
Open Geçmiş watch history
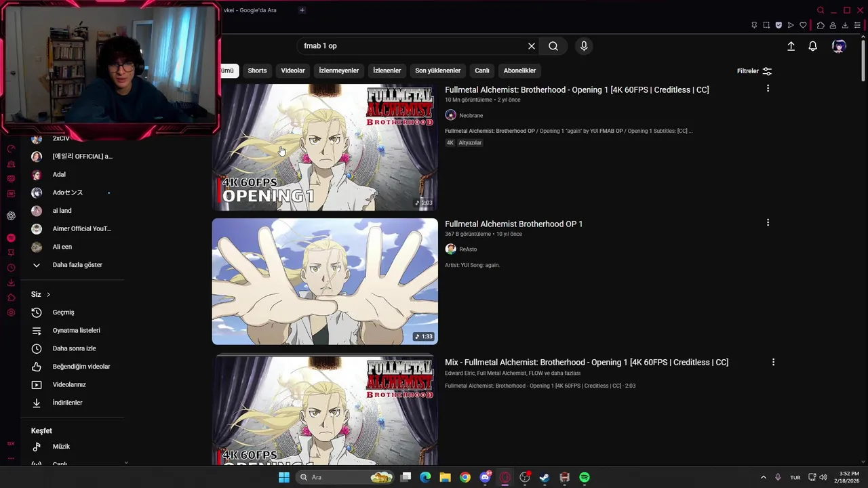[x=64, y=312]
